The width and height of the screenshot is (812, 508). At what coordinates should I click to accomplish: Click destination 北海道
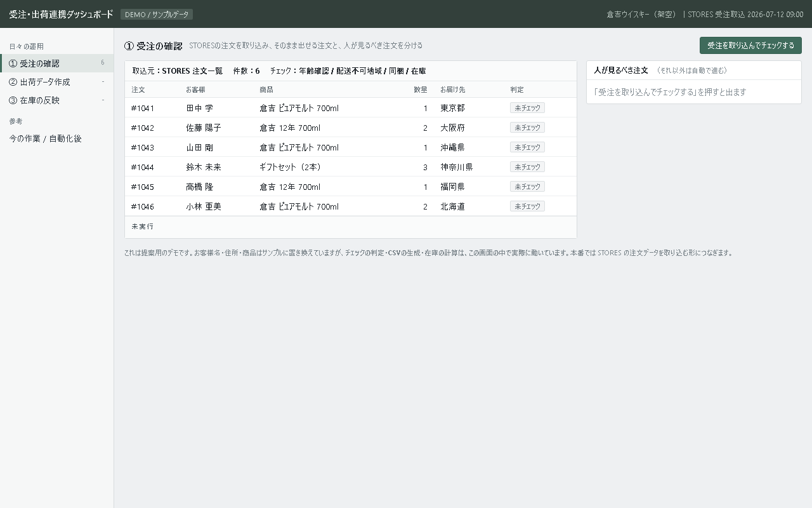[452, 207]
